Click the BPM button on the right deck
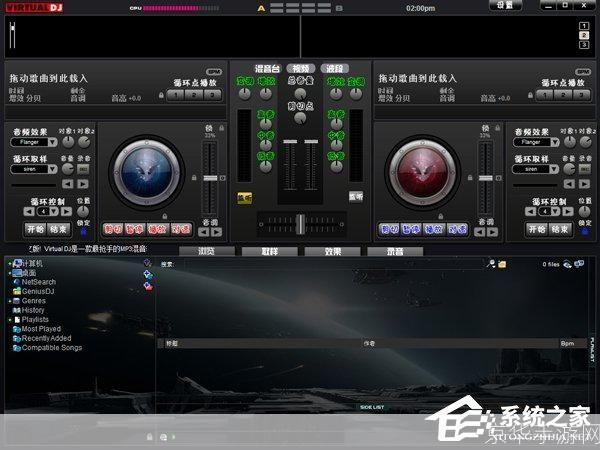This screenshot has width=600, height=450. click(583, 72)
